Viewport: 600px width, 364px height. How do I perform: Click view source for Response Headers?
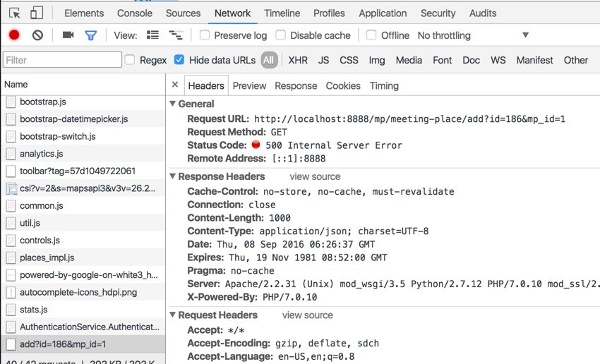pos(315,176)
